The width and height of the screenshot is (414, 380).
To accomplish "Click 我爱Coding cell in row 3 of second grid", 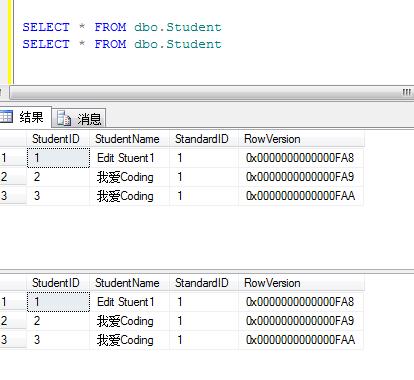I will point(130,340).
